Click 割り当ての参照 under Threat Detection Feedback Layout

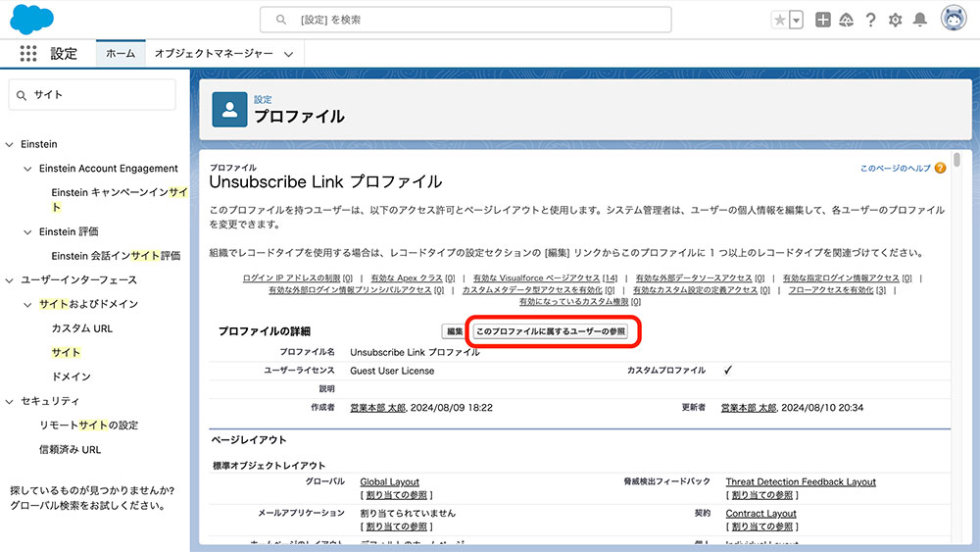[761, 495]
